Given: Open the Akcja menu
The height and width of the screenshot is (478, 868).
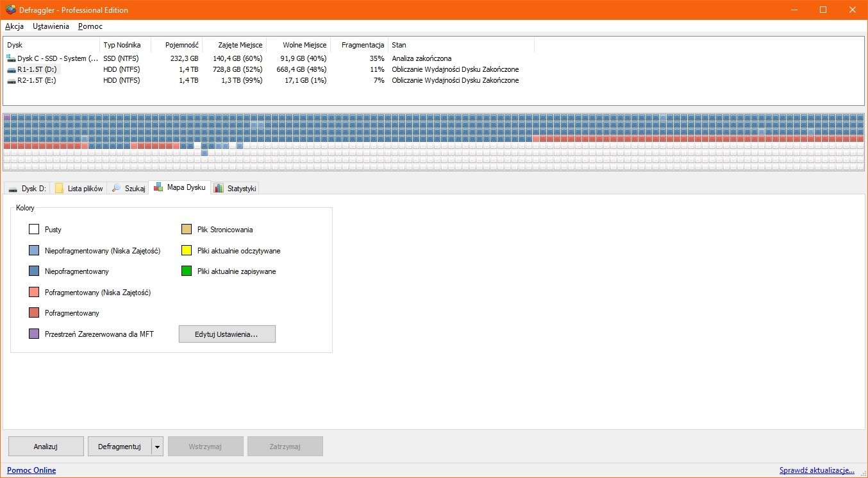Looking at the screenshot, I should click(x=14, y=26).
